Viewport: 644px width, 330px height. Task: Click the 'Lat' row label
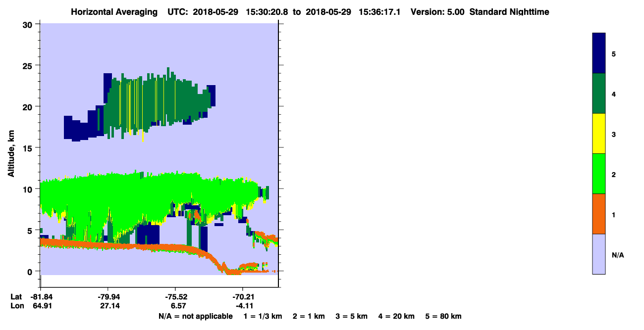click(16, 297)
